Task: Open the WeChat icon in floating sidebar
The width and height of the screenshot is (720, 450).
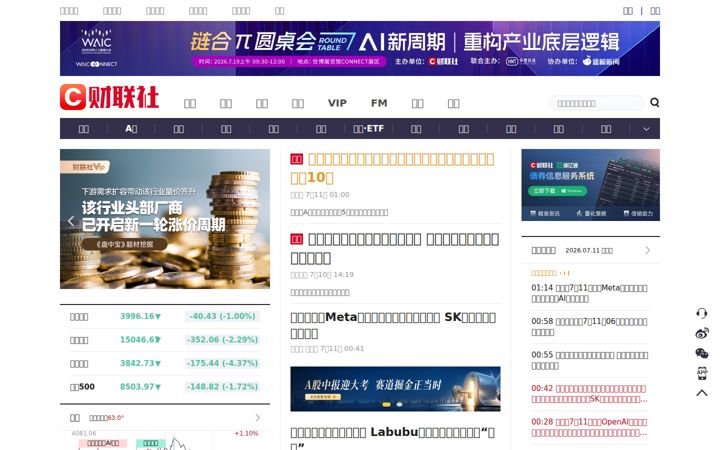Action: click(701, 353)
